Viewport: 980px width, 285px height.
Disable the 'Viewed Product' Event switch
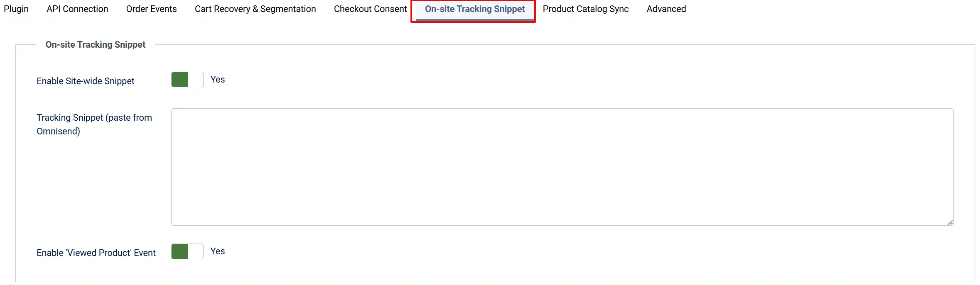pos(187,251)
